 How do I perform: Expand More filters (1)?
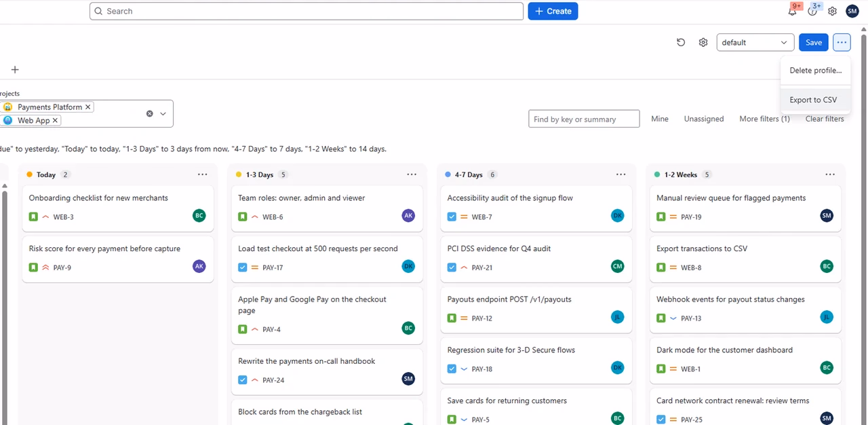point(764,119)
